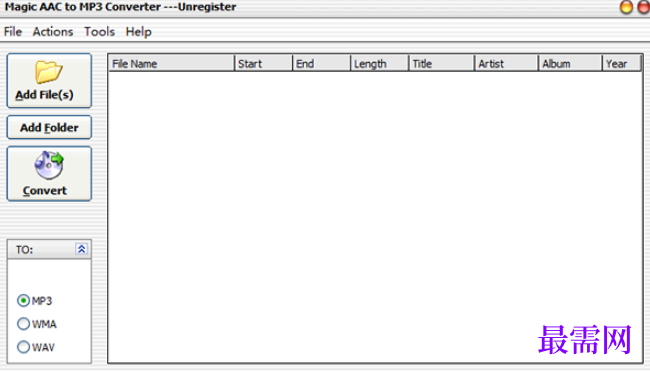The width and height of the screenshot is (650, 371).
Task: Click the Title column header
Action: point(441,63)
